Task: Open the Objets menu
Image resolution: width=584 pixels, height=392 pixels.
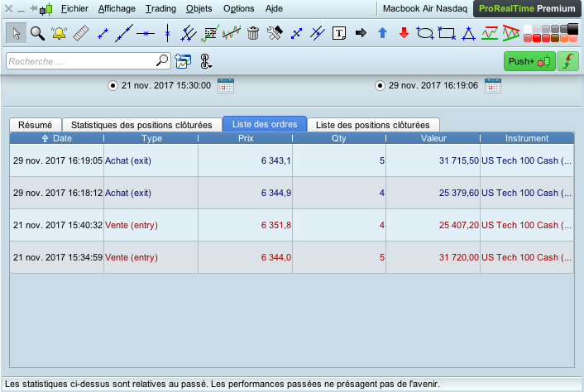Action: (199, 8)
